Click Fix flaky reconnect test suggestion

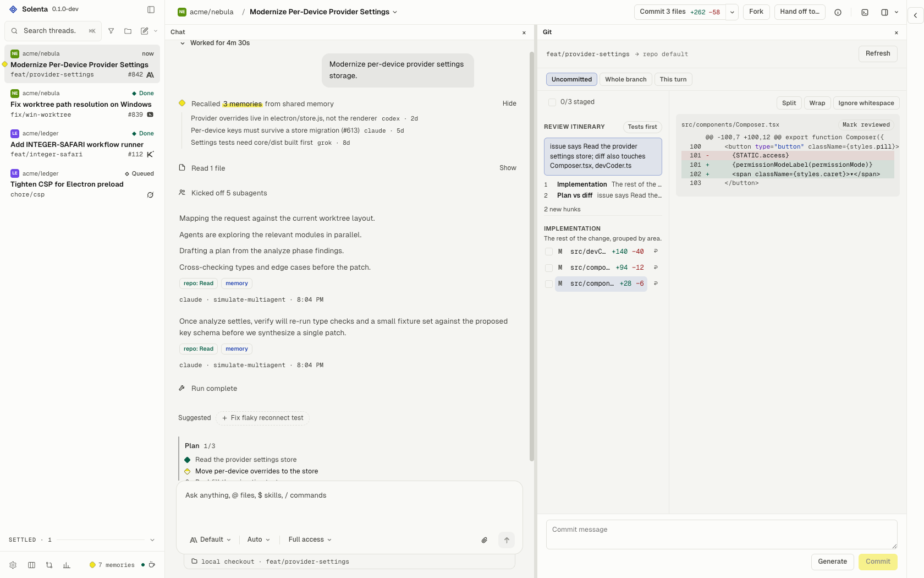point(262,418)
